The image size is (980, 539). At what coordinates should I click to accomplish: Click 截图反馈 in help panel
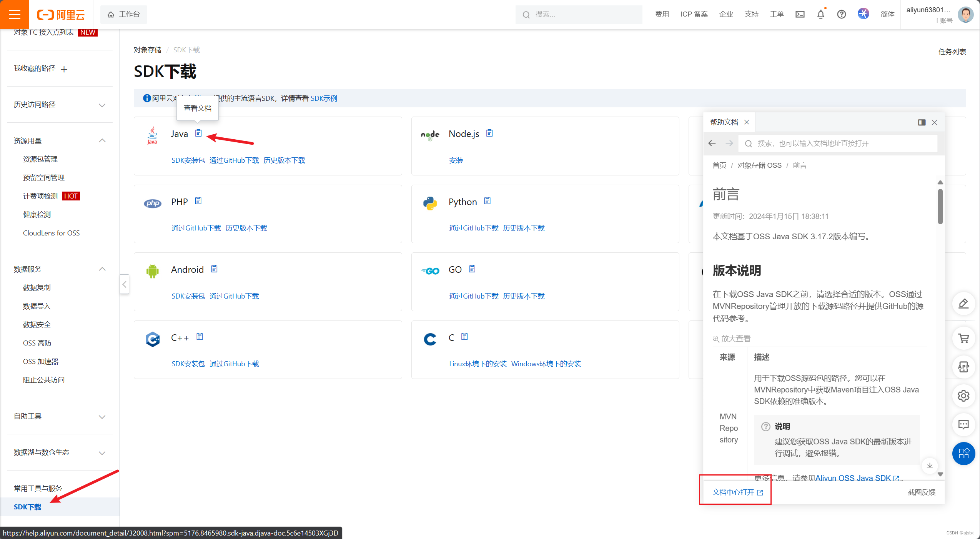click(922, 492)
